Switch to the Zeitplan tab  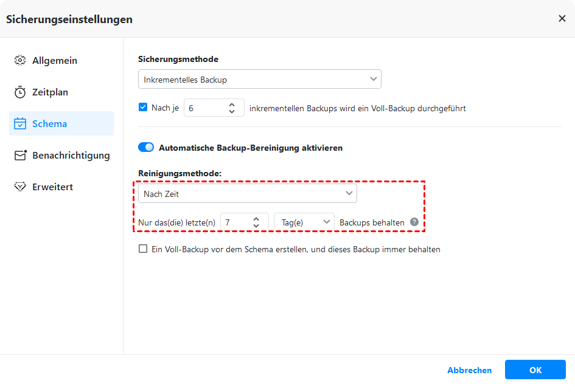50,92
